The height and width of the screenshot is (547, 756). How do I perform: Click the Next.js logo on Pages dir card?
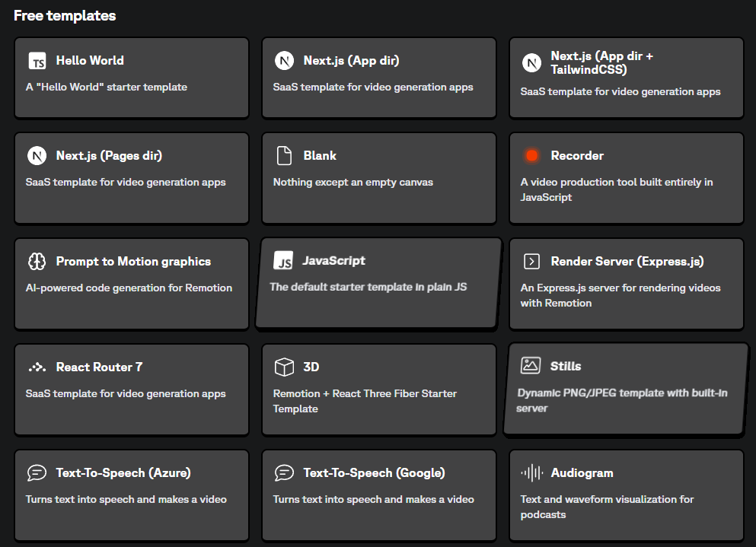point(37,156)
